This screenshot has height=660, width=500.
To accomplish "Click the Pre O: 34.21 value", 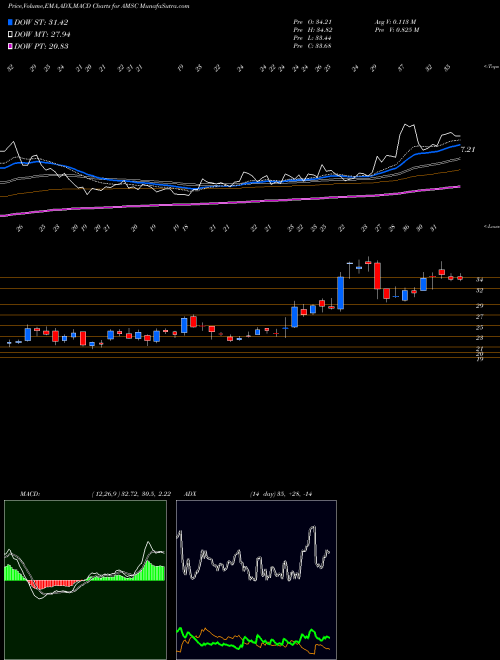I will 312,22.
